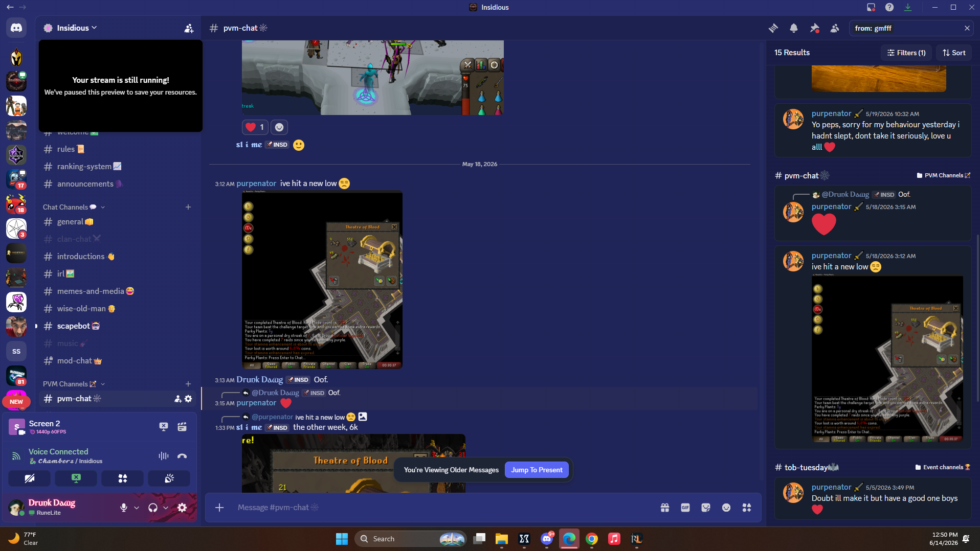Open the Threads icon in channel header
This screenshot has height=551, width=980.
tap(773, 28)
